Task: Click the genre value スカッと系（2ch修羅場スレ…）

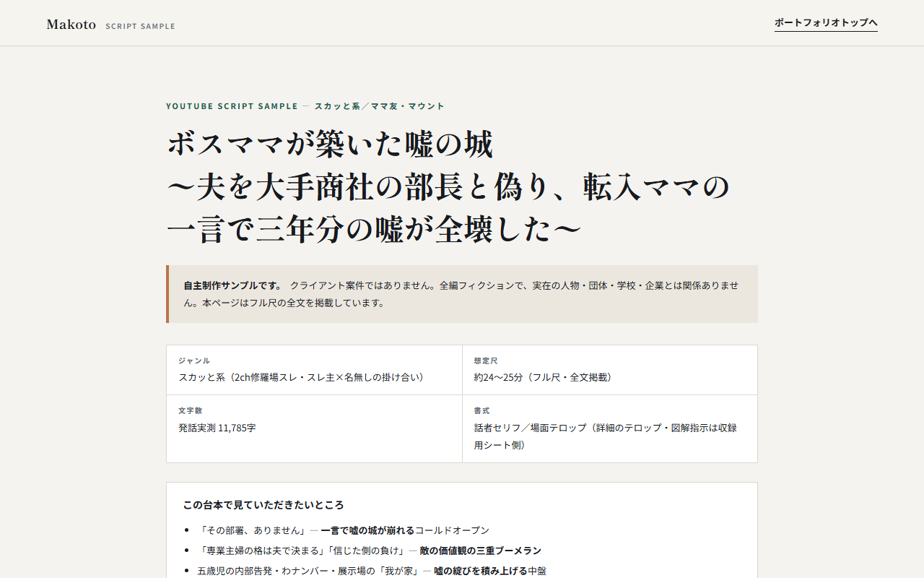Action: [303, 377]
